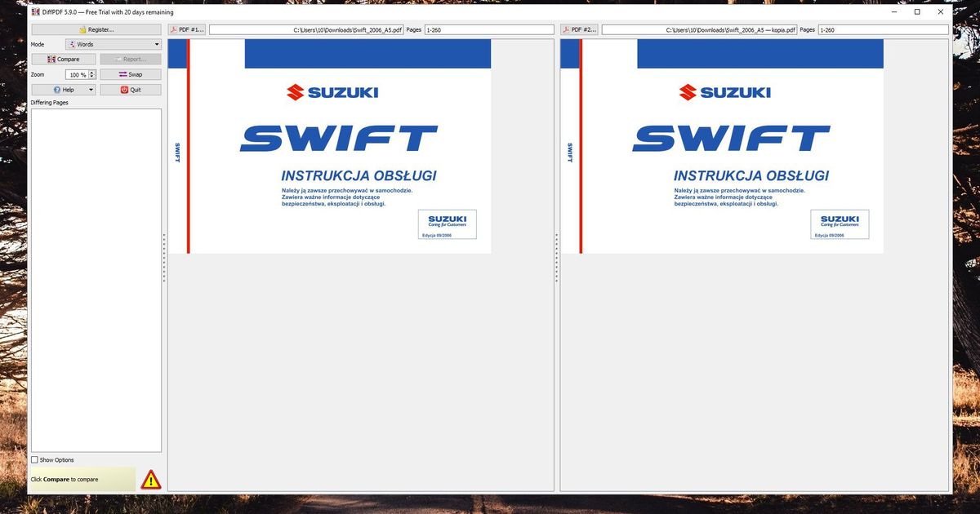Focus the Swift_2006_A5.pdf path field

307,29
